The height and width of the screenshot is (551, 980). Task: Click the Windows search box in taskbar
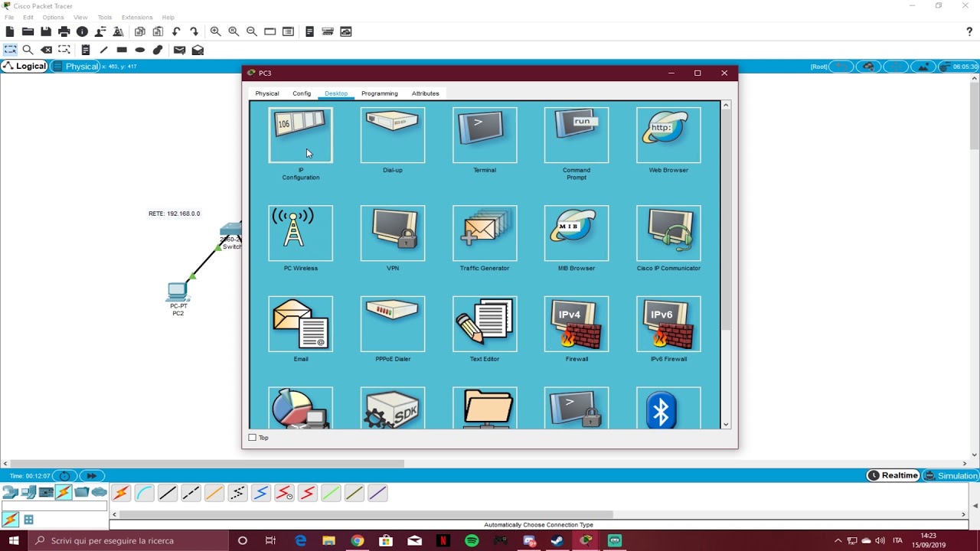coord(130,540)
